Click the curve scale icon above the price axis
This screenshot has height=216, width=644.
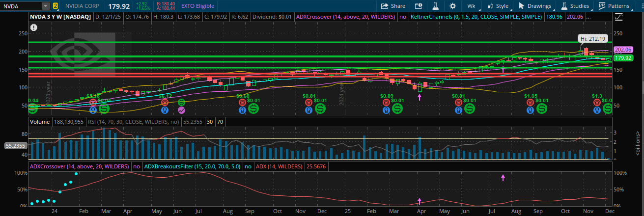[618, 16]
